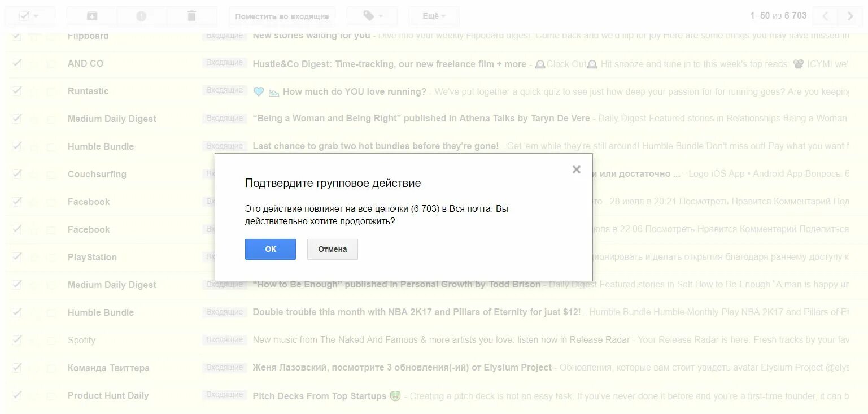Viewport: 868px width, 414px height.
Task: Open PlayStation sender email
Action: 92,257
